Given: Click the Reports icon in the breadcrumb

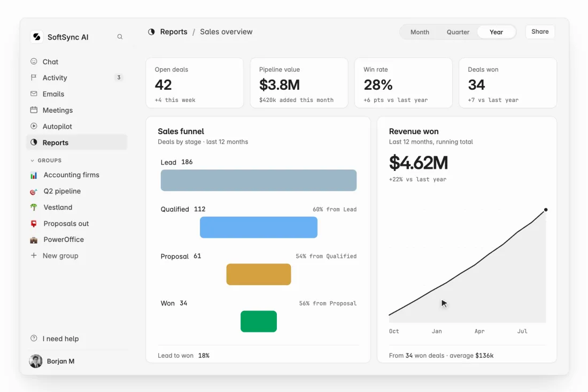Looking at the screenshot, I should pyautogui.click(x=151, y=32).
